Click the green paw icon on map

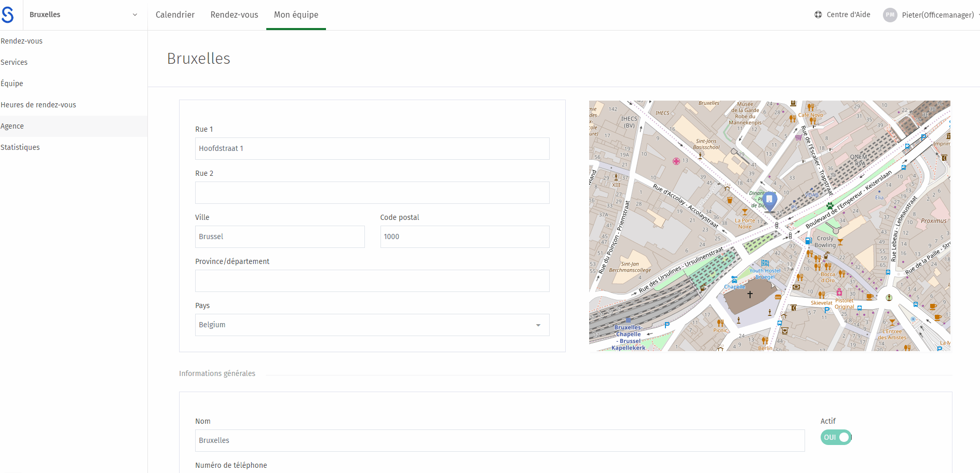pos(830,206)
